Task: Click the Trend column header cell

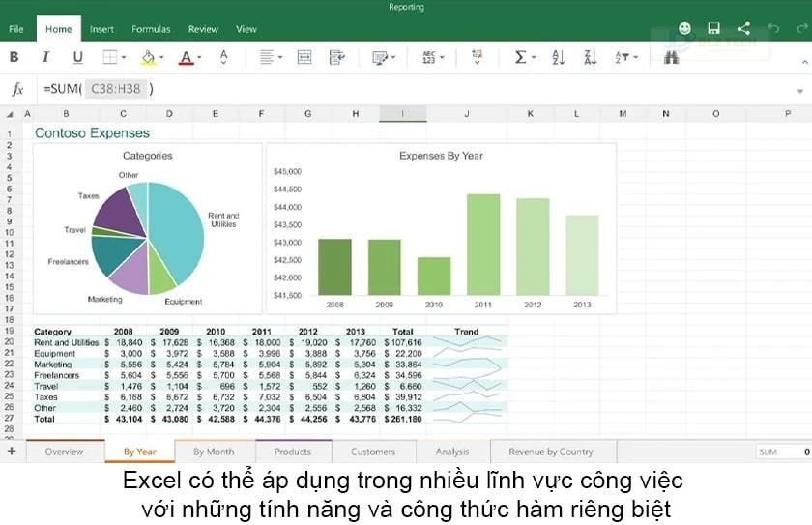Action: pos(467,332)
